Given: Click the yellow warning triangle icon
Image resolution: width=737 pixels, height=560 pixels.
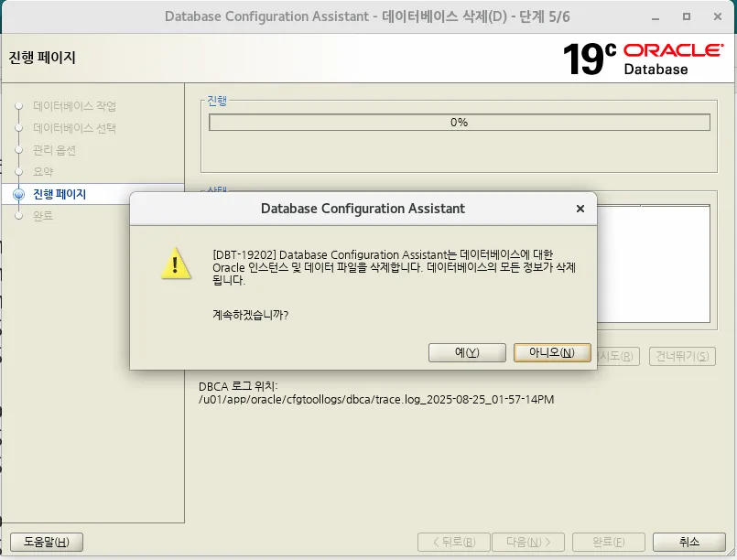Looking at the screenshot, I should click(x=176, y=264).
